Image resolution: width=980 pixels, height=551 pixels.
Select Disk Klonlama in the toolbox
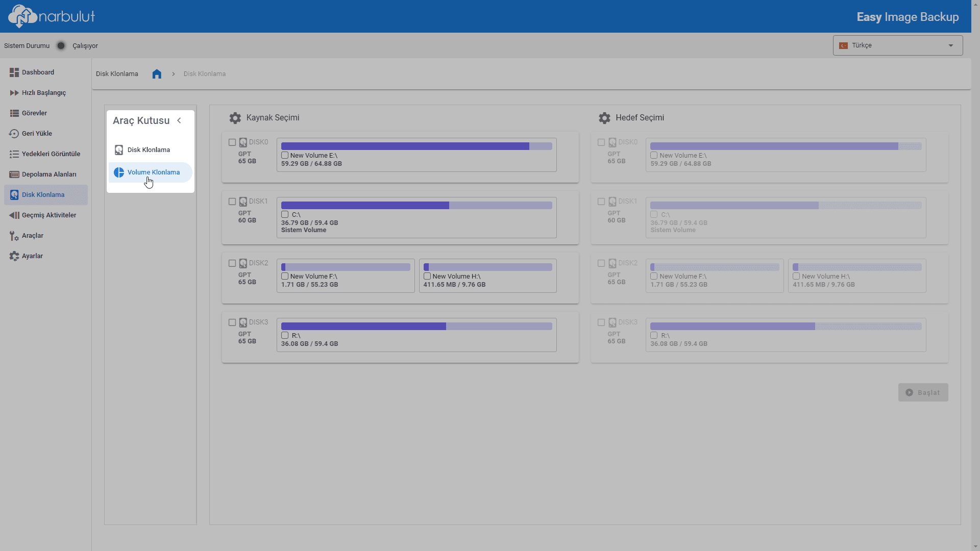click(x=150, y=150)
